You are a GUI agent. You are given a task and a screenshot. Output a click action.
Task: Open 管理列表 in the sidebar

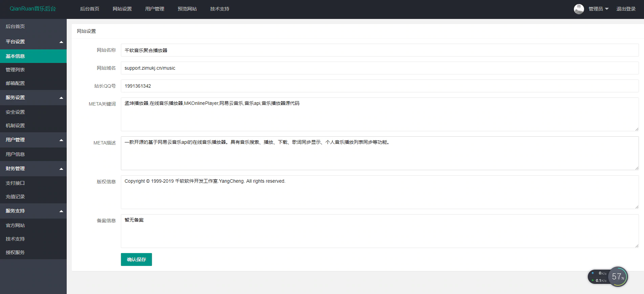point(33,70)
